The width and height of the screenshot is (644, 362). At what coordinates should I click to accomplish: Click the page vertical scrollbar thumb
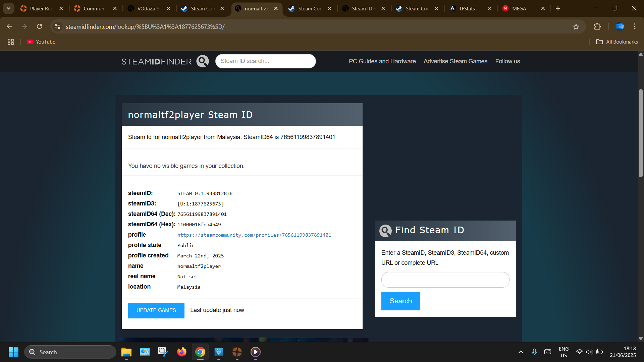click(x=641, y=133)
